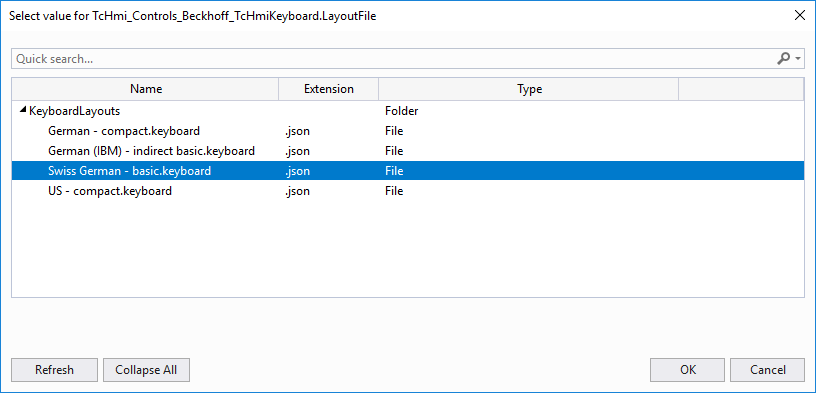Click the magnifier search icon
This screenshot has height=393, width=816.
pos(784,59)
